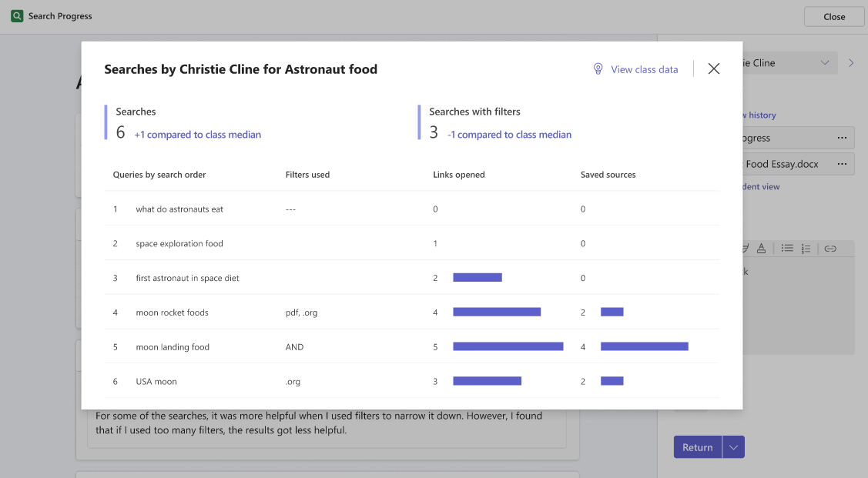
Task: Click the X to dismiss the searches dialog
Action: tap(713, 69)
